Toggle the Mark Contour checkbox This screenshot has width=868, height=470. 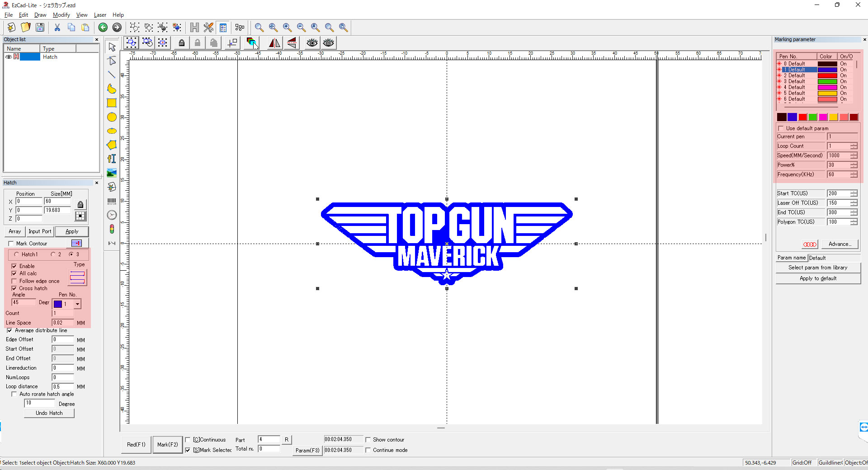11,244
